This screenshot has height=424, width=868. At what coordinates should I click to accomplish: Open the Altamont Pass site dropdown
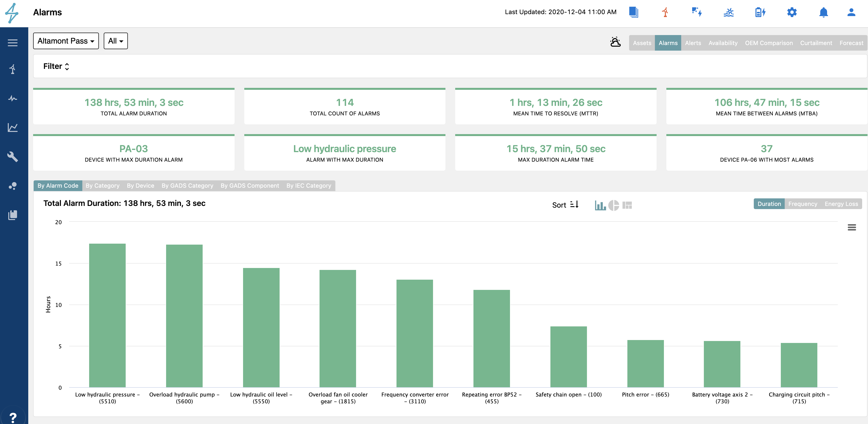[66, 41]
